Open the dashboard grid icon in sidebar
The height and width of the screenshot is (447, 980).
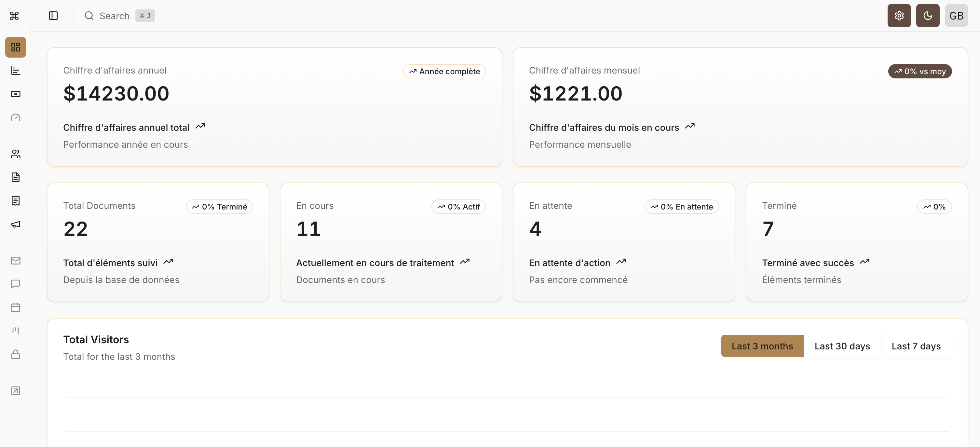15,47
